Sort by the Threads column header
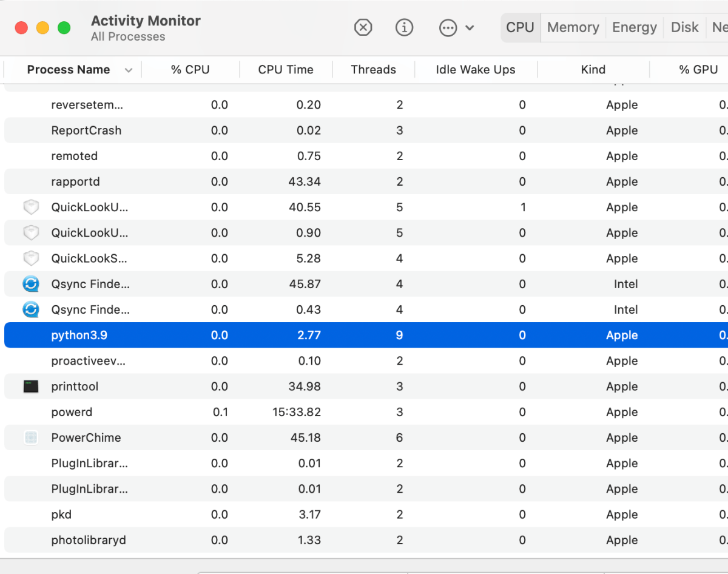Screen dimensions: 728x574 [x=373, y=69]
